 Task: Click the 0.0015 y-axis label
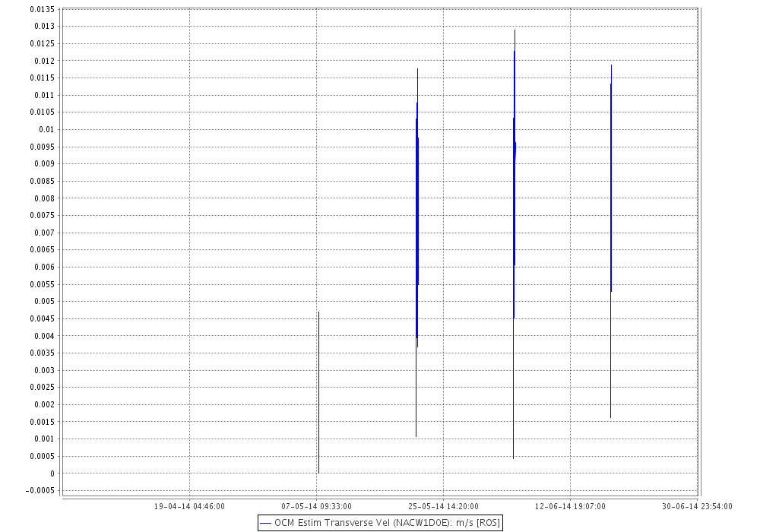point(42,422)
